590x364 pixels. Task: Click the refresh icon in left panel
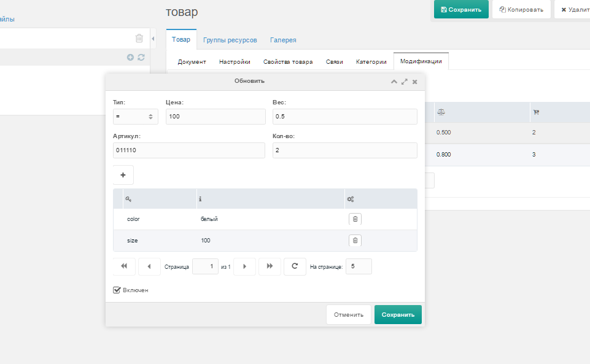coord(141,57)
